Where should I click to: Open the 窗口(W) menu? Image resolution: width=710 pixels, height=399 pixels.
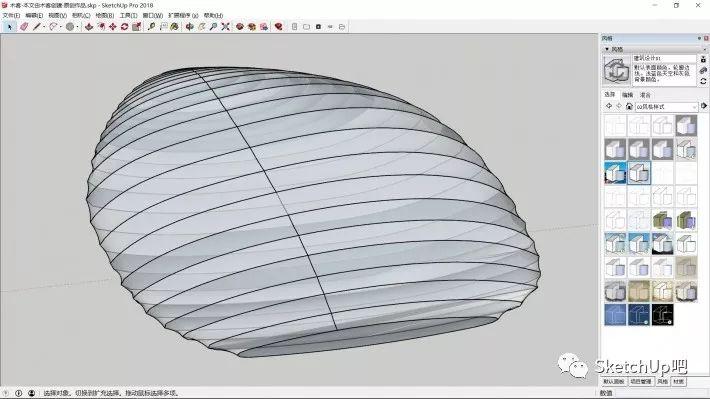pos(153,15)
